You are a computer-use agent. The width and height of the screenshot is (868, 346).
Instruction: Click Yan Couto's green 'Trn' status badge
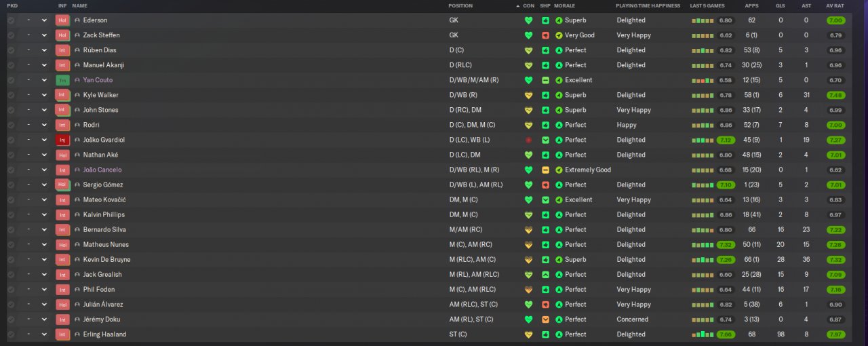[62, 80]
